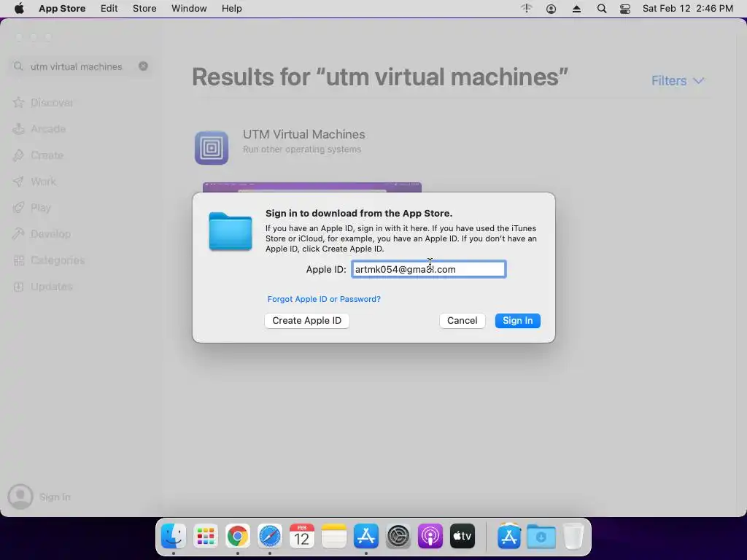Click the blue Sign In button

[517, 321]
